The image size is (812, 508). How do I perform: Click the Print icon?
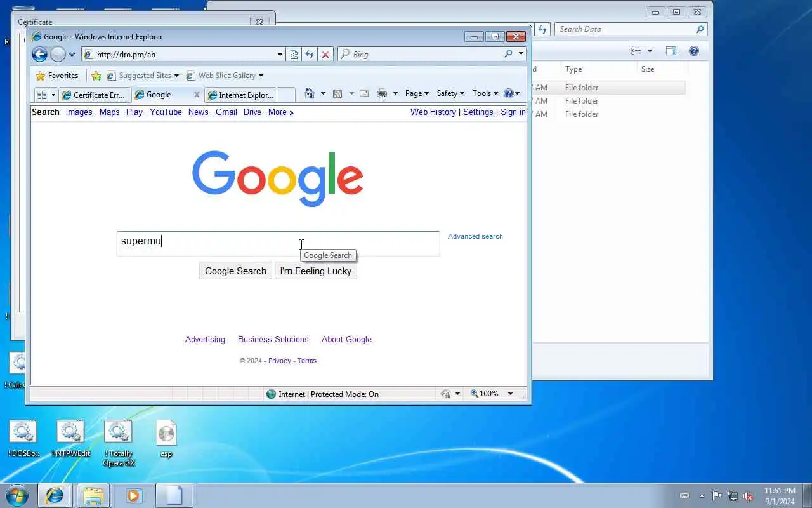tap(382, 93)
